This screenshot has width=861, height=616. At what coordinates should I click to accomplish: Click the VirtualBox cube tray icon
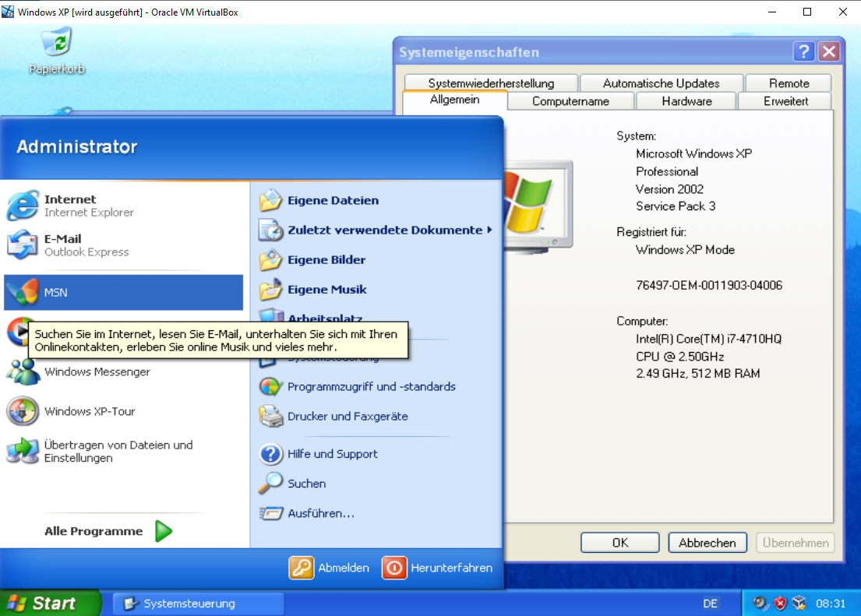click(799, 604)
